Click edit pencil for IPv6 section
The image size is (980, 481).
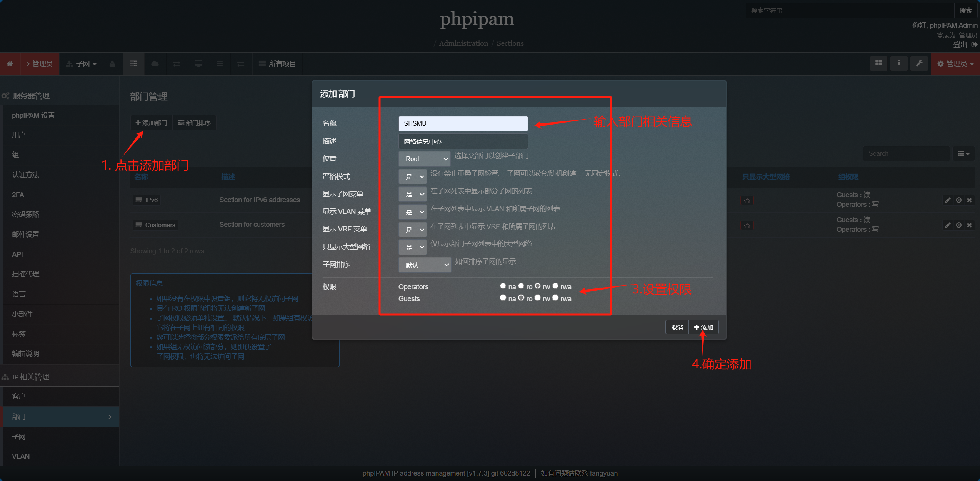(x=948, y=200)
